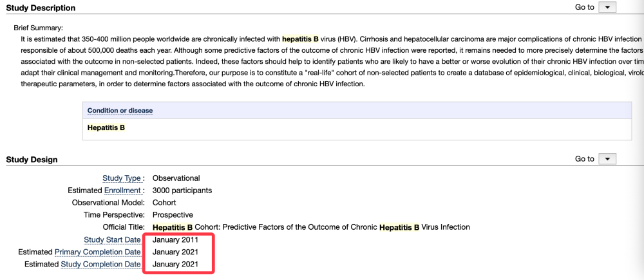644x280 pixels.
Task: Click the Observational study type value
Action: click(176, 178)
